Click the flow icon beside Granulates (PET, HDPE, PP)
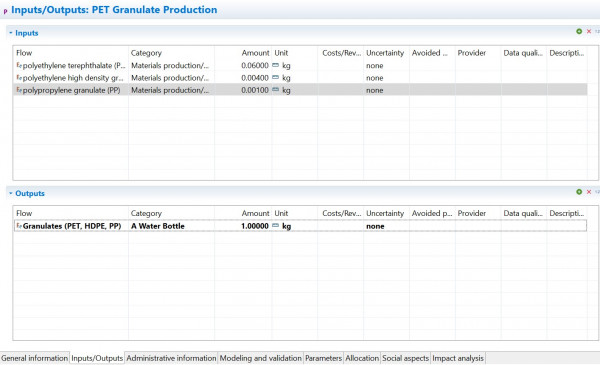Viewport: 600px width, 365px height. (19, 226)
